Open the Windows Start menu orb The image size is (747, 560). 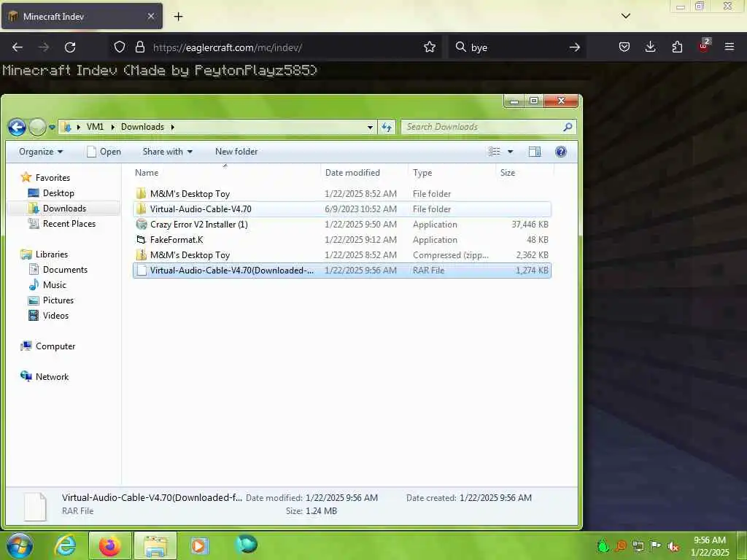20,545
